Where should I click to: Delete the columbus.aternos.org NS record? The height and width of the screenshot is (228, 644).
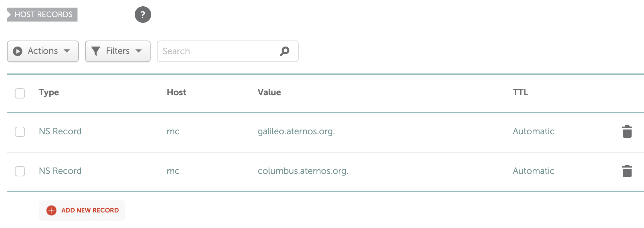[627, 171]
